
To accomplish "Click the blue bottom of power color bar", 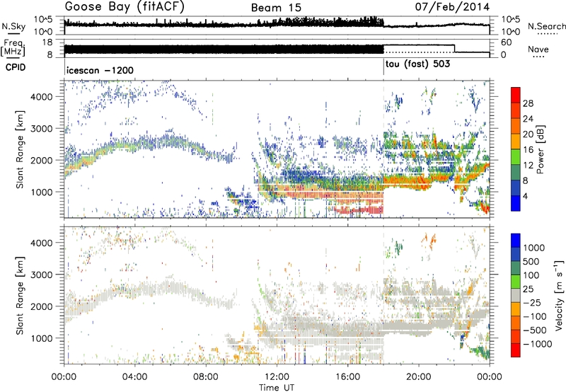I will tap(516, 204).
